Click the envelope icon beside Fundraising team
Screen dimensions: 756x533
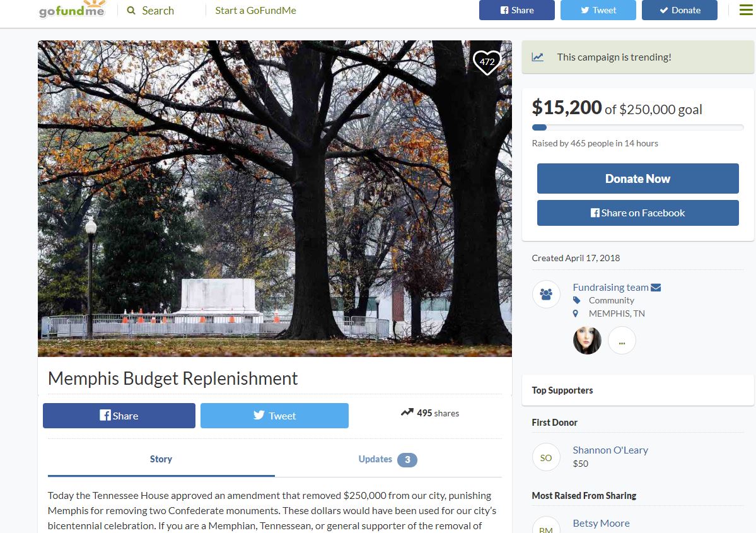point(656,288)
